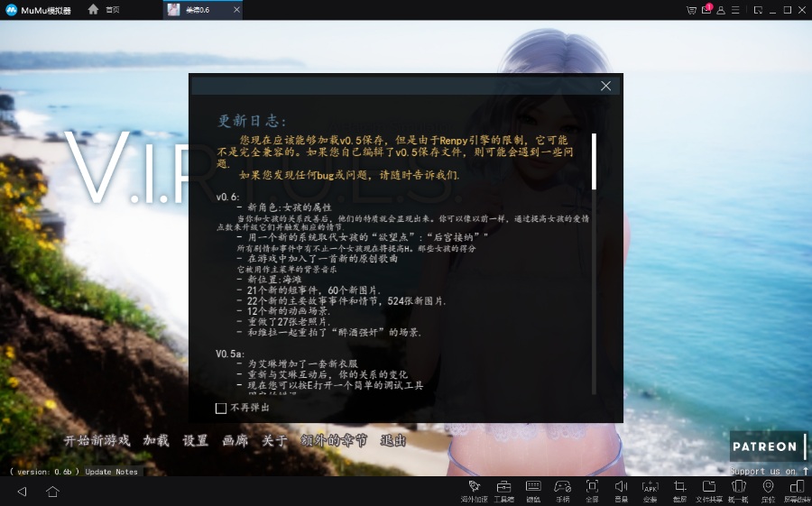The image size is (812, 506).
Task: Open 文件共享 shared folder
Action: (x=709, y=491)
